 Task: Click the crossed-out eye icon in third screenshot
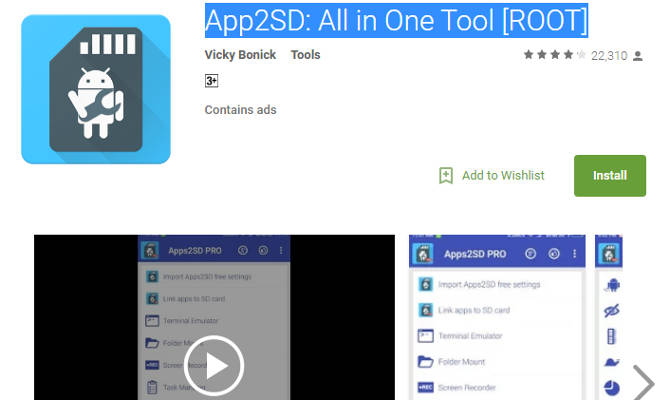612,310
